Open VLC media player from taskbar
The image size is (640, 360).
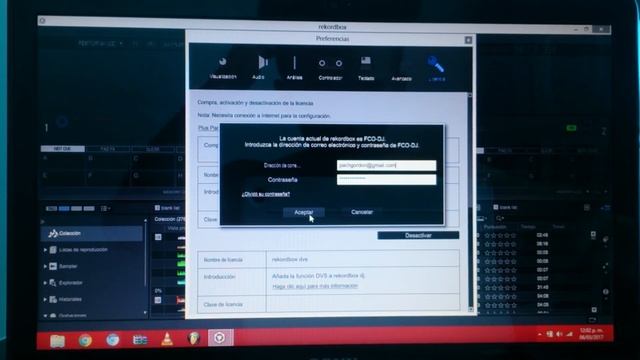[167, 339]
